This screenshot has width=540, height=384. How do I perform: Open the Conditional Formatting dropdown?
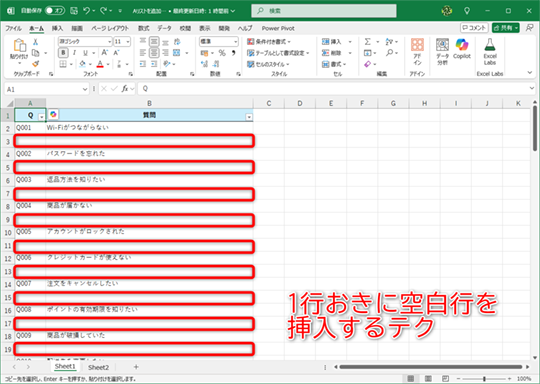tap(269, 42)
